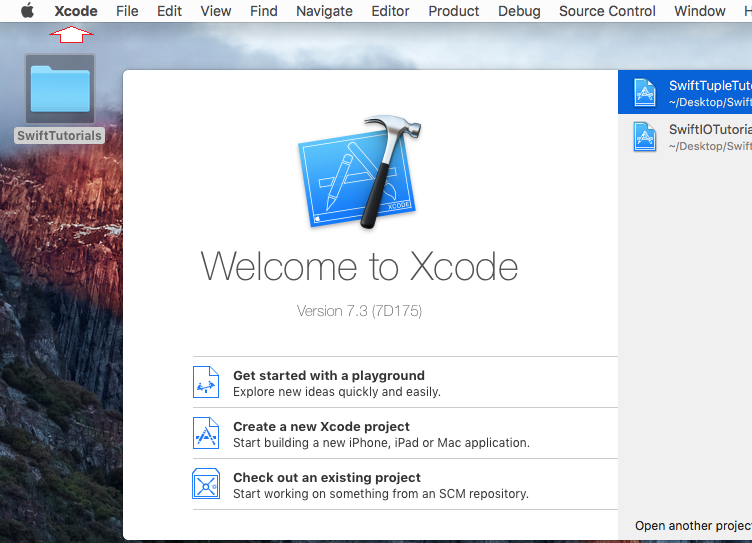Open the Xcode application menu
Screen dimensions: 752x543
[76, 11]
